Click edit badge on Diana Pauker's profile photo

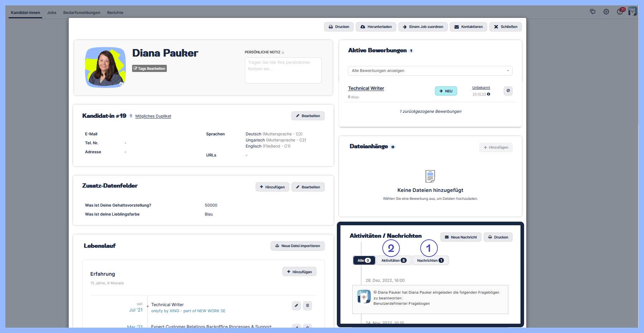pyautogui.click(x=121, y=84)
